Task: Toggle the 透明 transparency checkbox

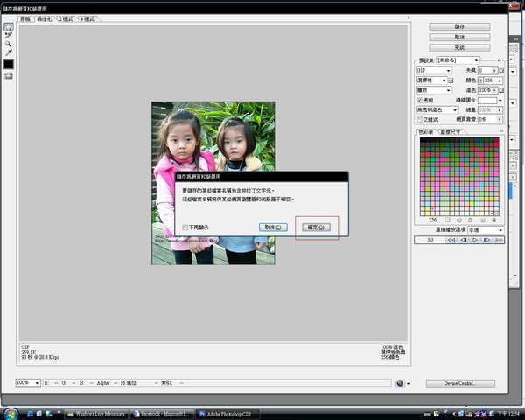Action: [419, 100]
